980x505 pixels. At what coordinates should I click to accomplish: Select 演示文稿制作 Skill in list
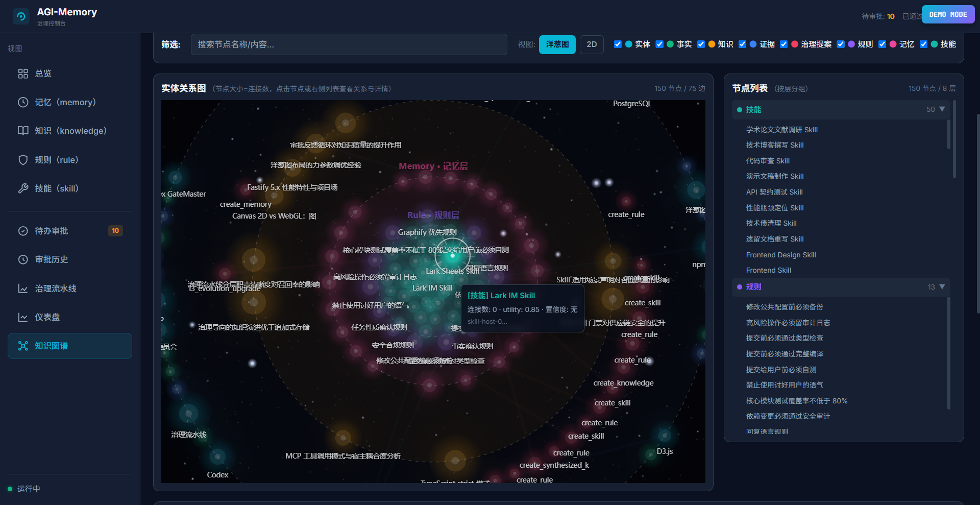tap(775, 176)
